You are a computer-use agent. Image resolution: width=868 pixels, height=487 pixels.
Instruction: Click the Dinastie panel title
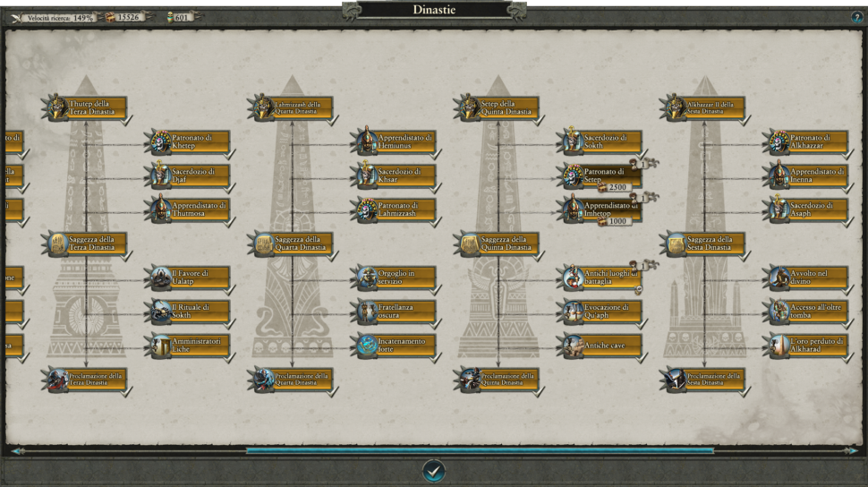(x=434, y=10)
